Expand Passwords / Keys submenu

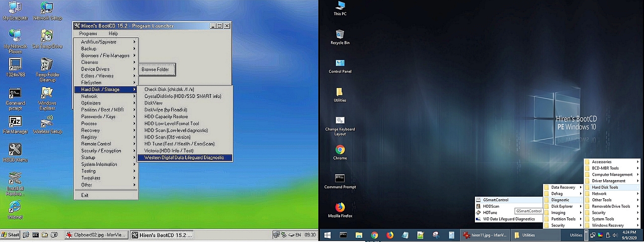[x=106, y=117]
